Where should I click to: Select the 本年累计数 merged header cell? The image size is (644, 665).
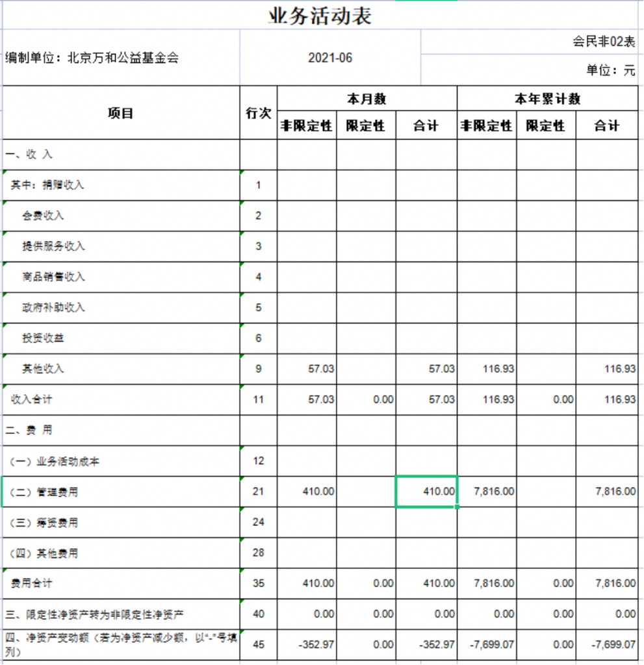547,99
